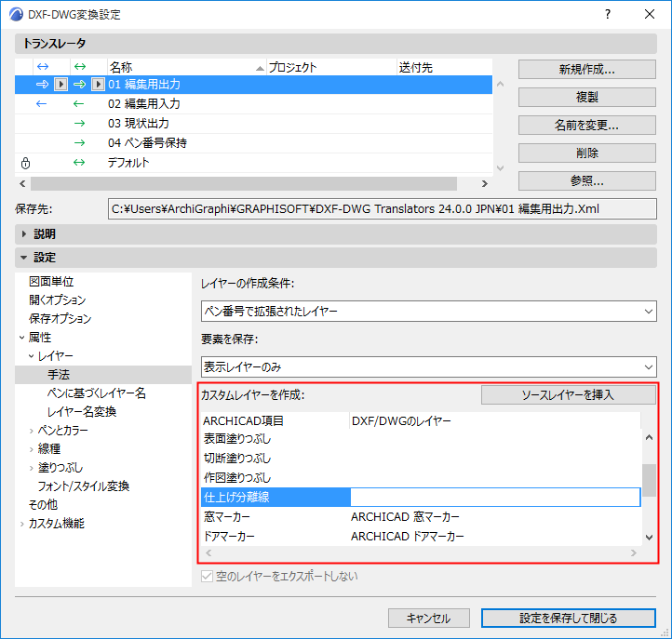Click custom layer list vertical scrollbar thumb
The height and width of the screenshot is (639, 672).
pyautogui.click(x=649, y=480)
